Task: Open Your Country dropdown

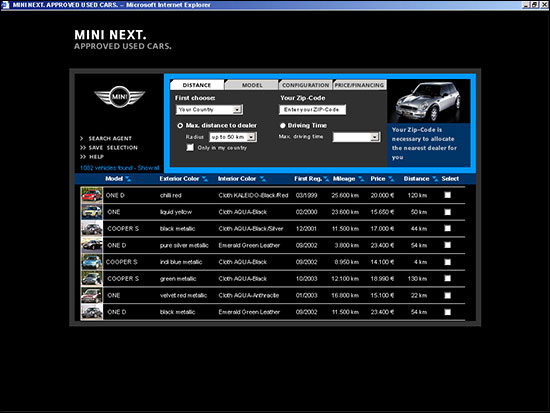Action: pos(209,109)
